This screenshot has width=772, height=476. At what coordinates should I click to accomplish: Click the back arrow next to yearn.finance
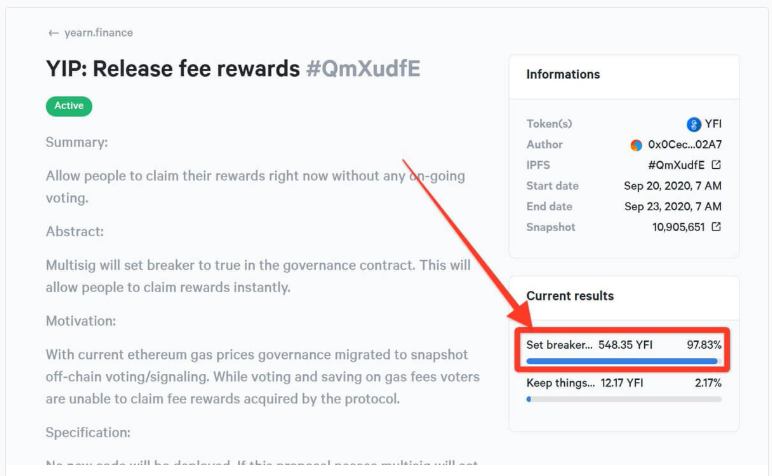[53, 33]
